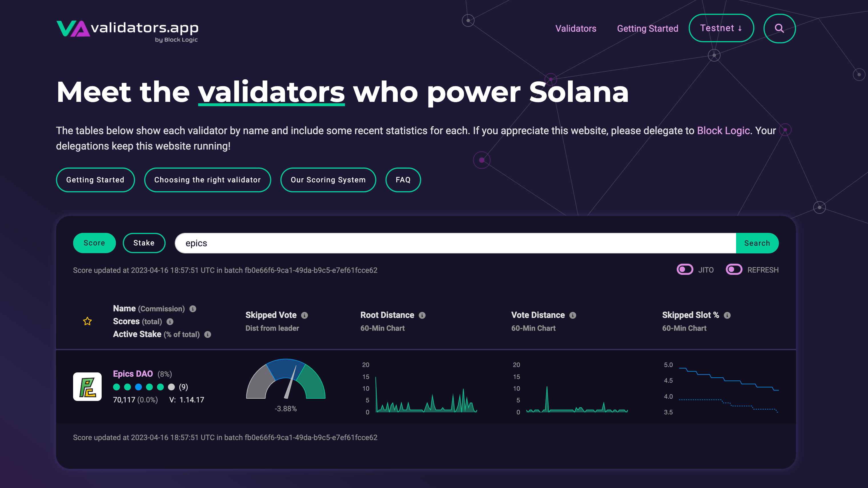Click the Search button
Viewport: 868px width, 488px height.
pyautogui.click(x=757, y=243)
